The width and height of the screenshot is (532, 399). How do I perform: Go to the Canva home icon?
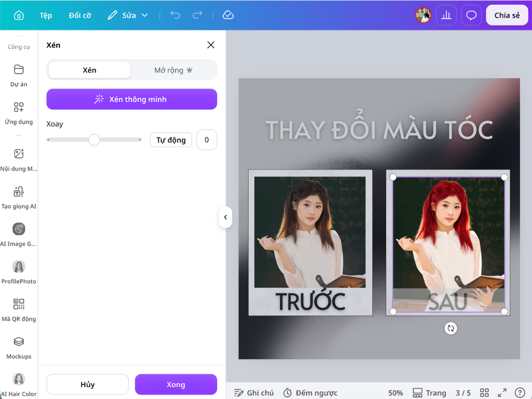[x=19, y=15]
